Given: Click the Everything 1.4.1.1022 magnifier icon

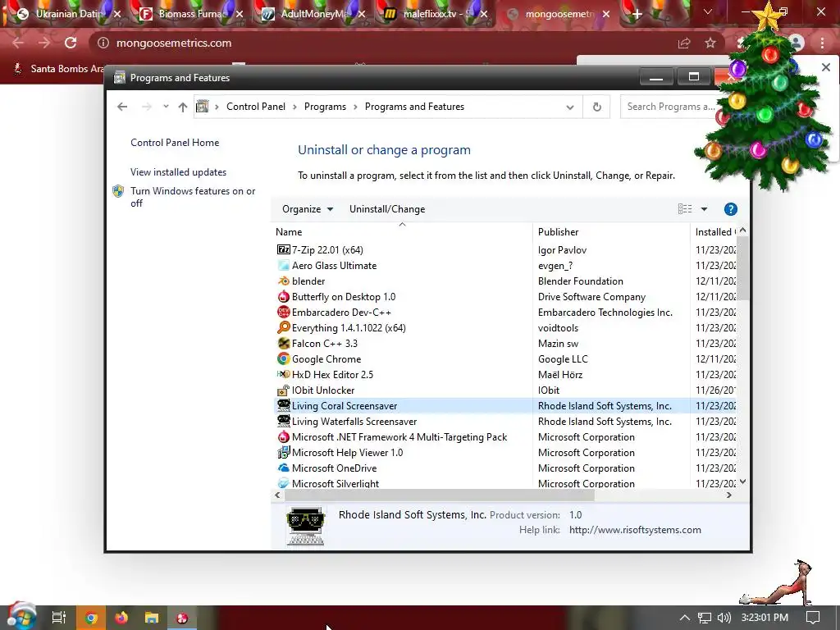Looking at the screenshot, I should pos(283,327).
